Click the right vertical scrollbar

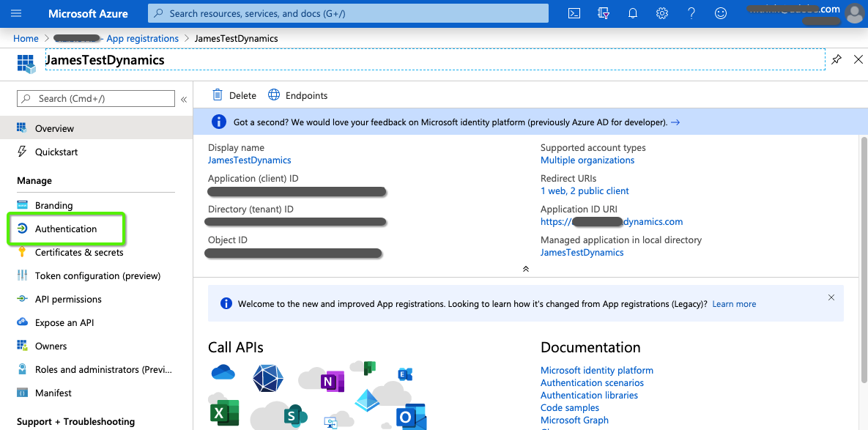click(x=864, y=259)
